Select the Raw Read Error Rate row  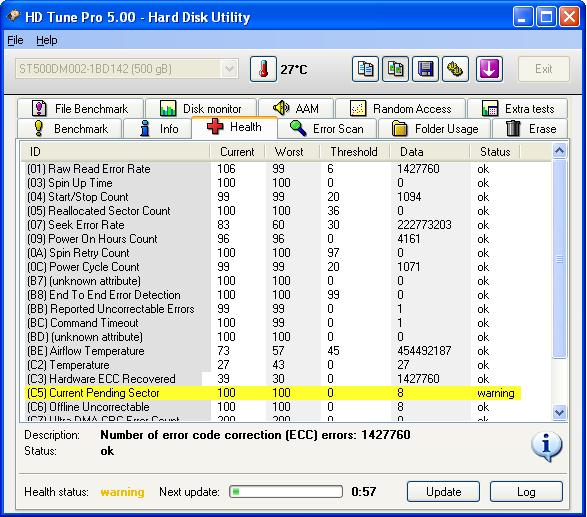(x=273, y=169)
